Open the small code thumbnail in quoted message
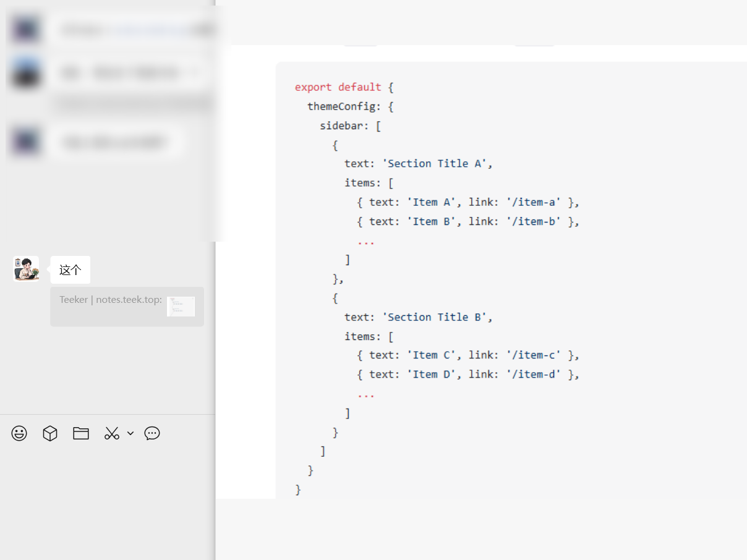Viewport: 747px width, 560px height. point(181,306)
